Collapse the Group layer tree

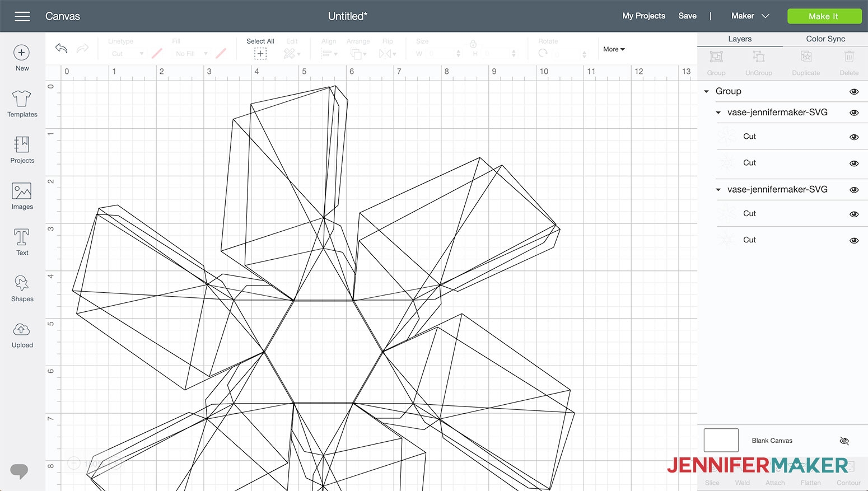706,91
